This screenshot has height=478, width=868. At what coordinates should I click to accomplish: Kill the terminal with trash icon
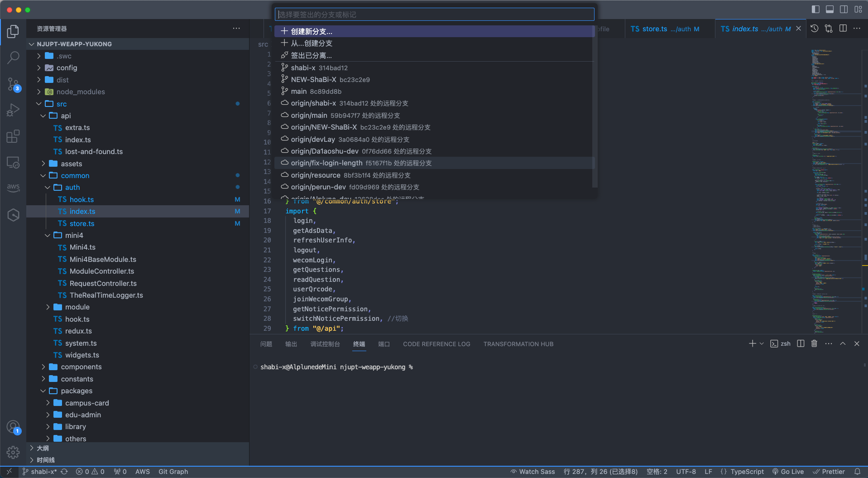coord(814,343)
